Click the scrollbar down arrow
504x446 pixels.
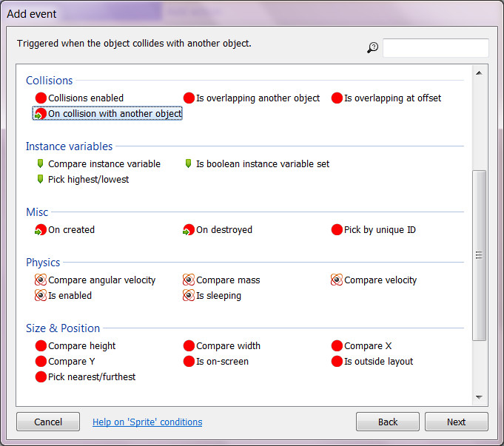click(x=479, y=397)
